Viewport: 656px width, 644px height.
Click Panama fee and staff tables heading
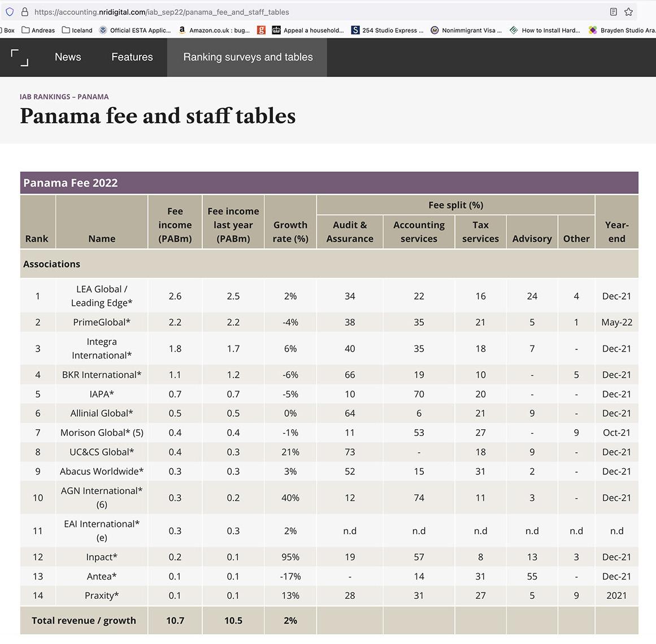point(158,116)
